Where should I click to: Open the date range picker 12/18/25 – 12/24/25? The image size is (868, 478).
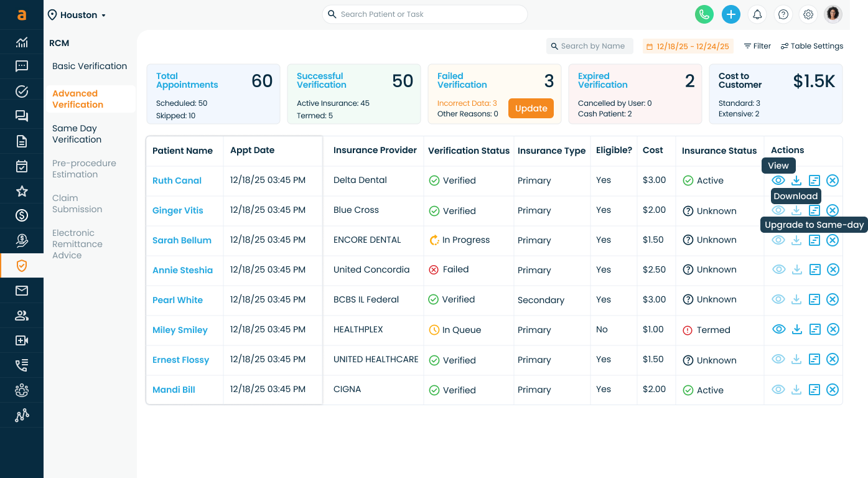coord(688,46)
